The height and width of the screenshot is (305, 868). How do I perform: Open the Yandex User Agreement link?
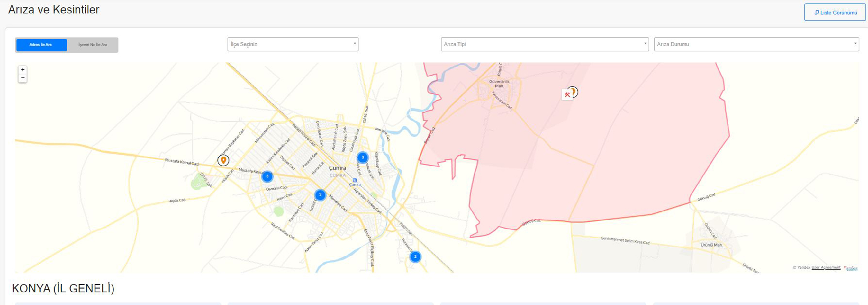pyautogui.click(x=826, y=268)
